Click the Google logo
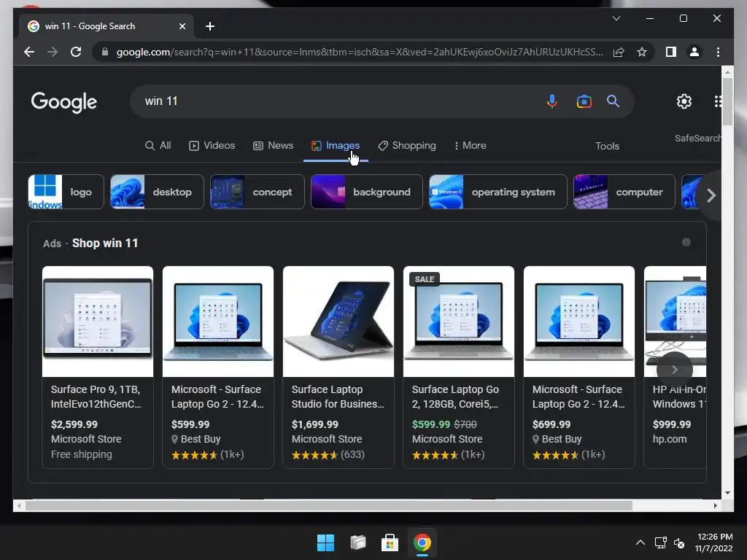Image resolution: width=747 pixels, height=560 pixels. pyautogui.click(x=64, y=102)
